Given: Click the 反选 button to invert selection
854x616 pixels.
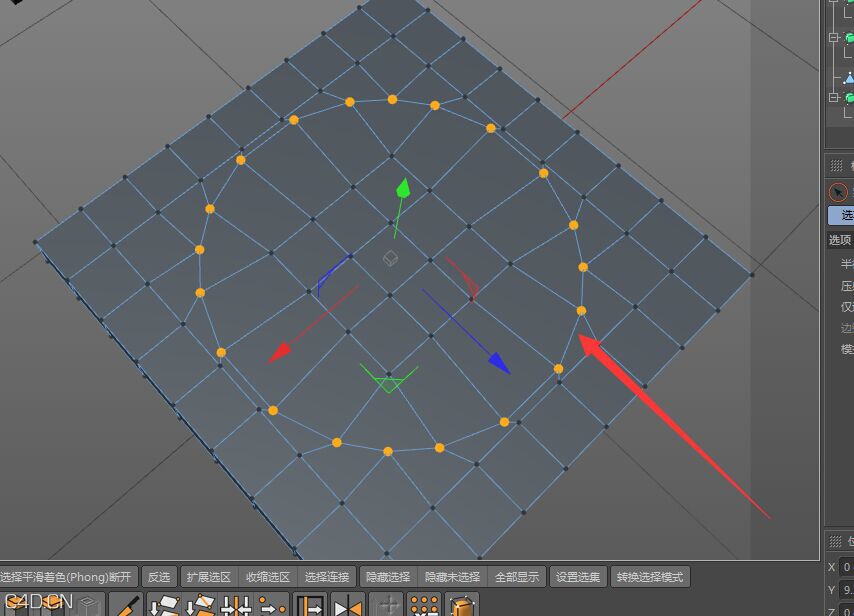Looking at the screenshot, I should click(x=159, y=576).
